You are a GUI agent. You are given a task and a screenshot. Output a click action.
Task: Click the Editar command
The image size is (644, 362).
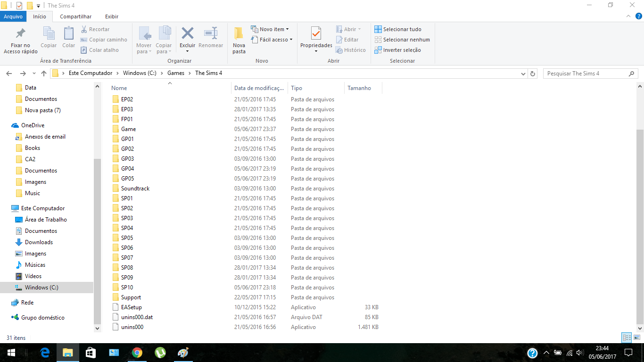coord(347,40)
